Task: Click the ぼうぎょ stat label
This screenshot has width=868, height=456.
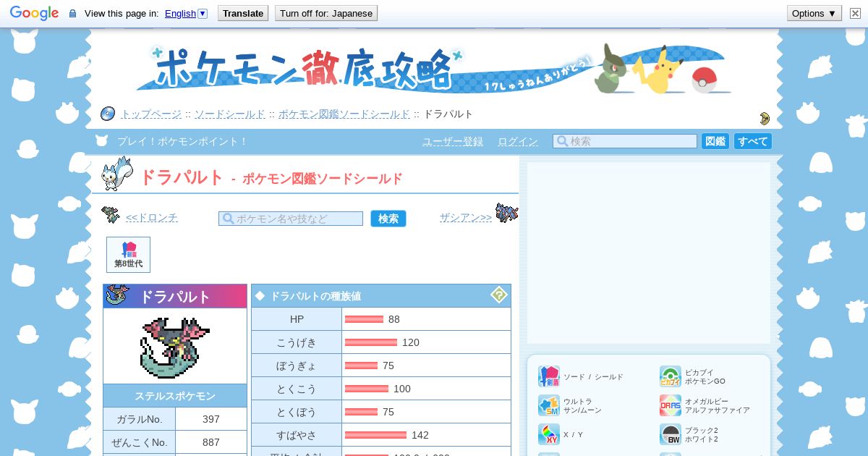Action: pos(297,366)
